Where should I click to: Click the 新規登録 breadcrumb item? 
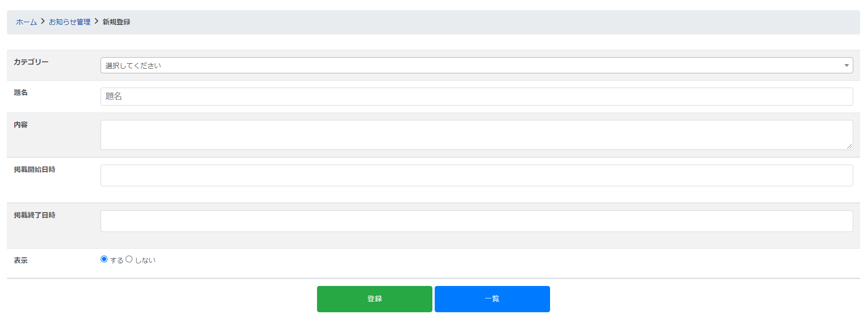pyautogui.click(x=116, y=22)
